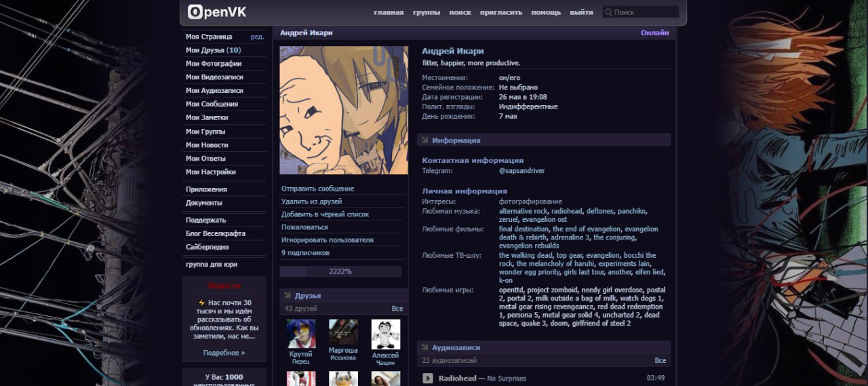
Task: Click выйти to log out
Action: [x=581, y=12]
